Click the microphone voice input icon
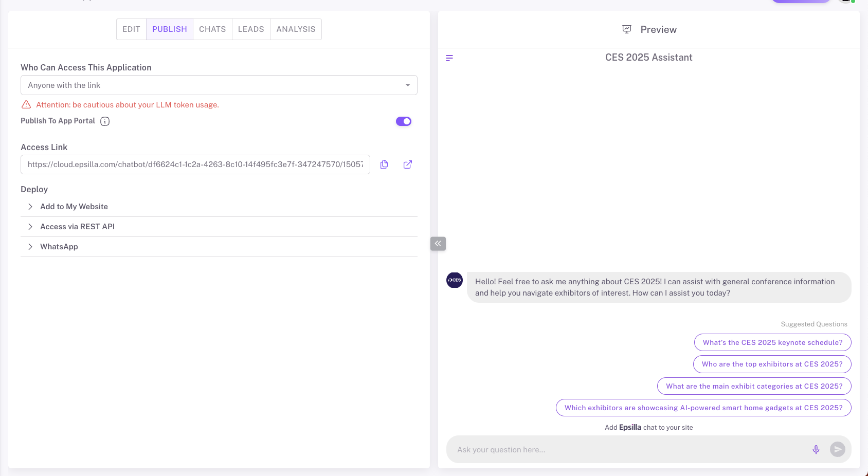 816,450
